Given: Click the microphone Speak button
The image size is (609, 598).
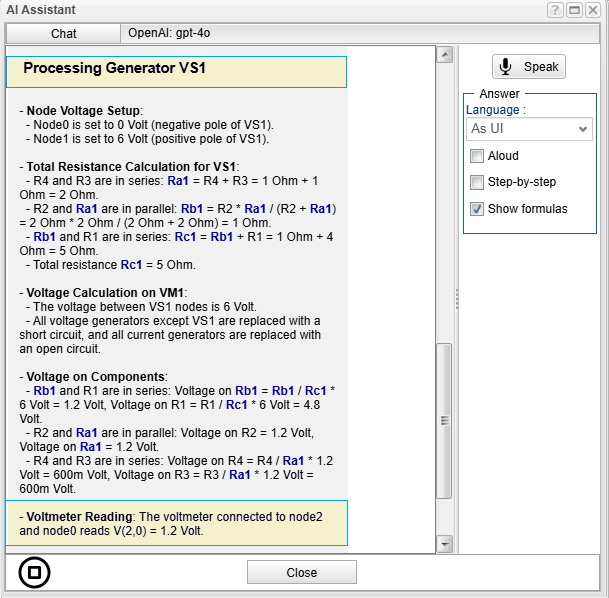Looking at the screenshot, I should point(529,67).
